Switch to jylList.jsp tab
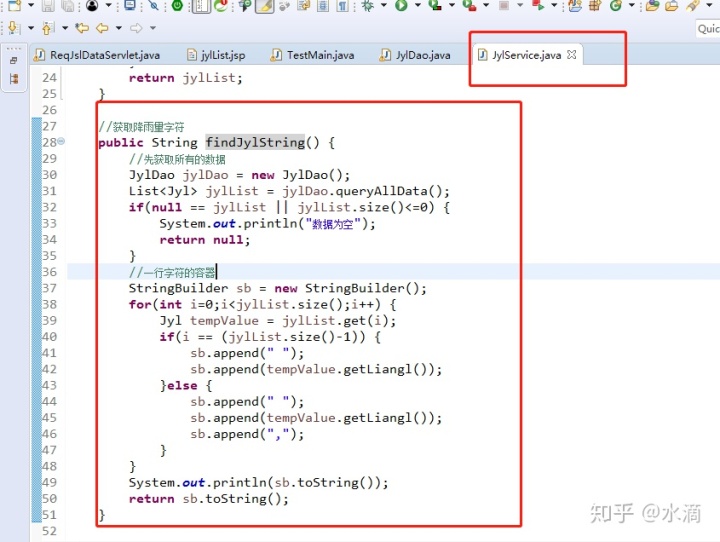 [216, 55]
